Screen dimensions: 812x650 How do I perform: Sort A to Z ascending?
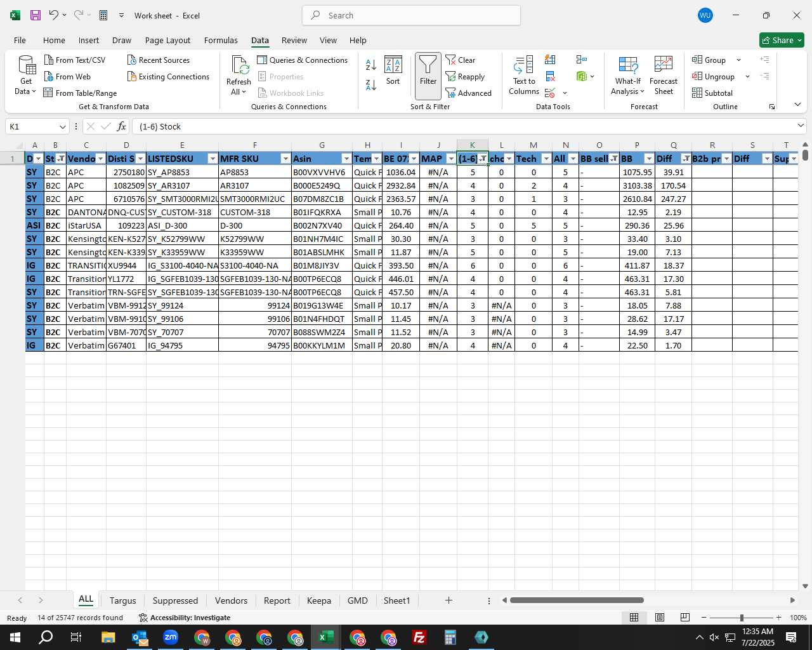click(371, 65)
